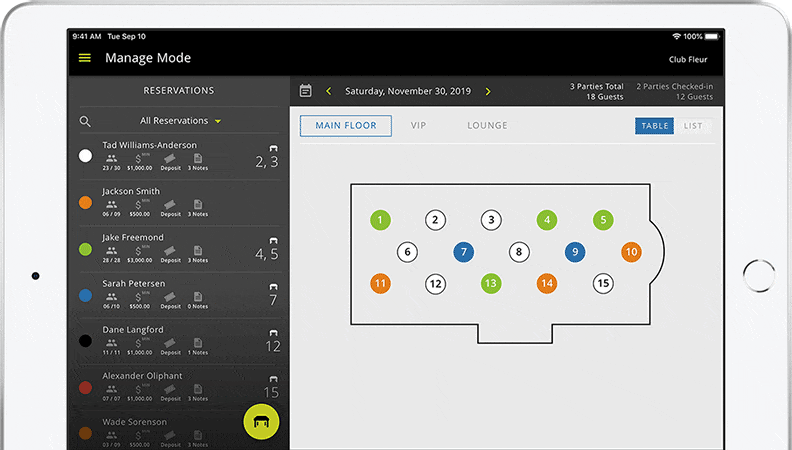Open the LOUNGE floor tab
This screenshot has height=450, width=792.
pos(487,126)
